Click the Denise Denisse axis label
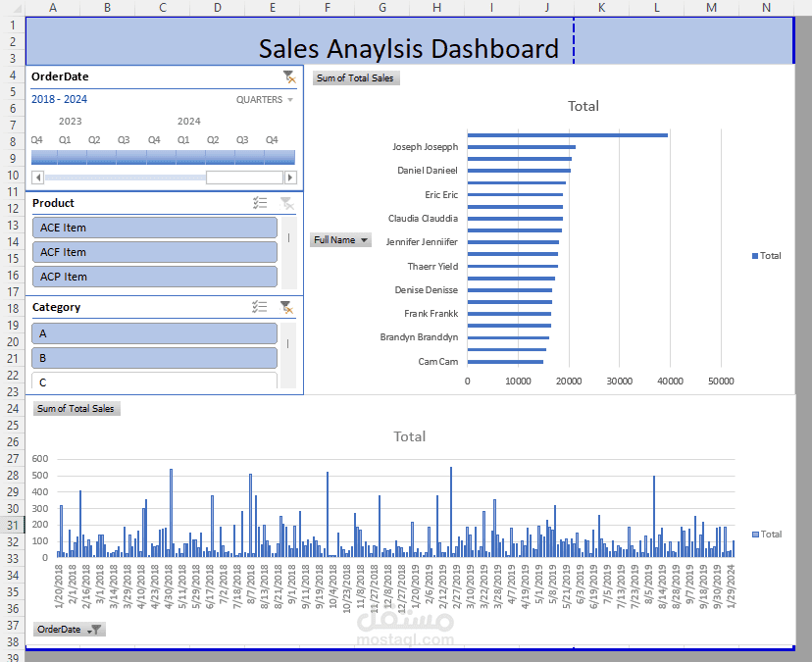This screenshot has height=662, width=812. coord(427,290)
